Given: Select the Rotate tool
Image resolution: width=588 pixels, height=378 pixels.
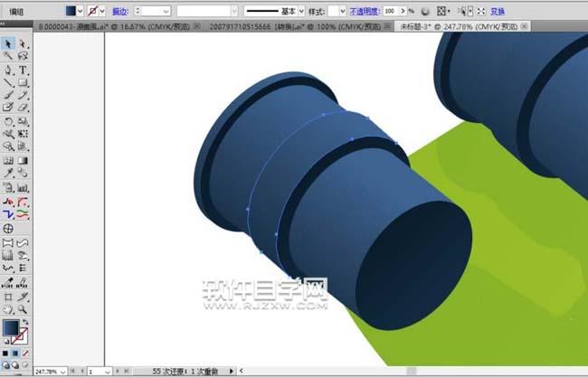Looking at the screenshot, I should pyautogui.click(x=8, y=120).
